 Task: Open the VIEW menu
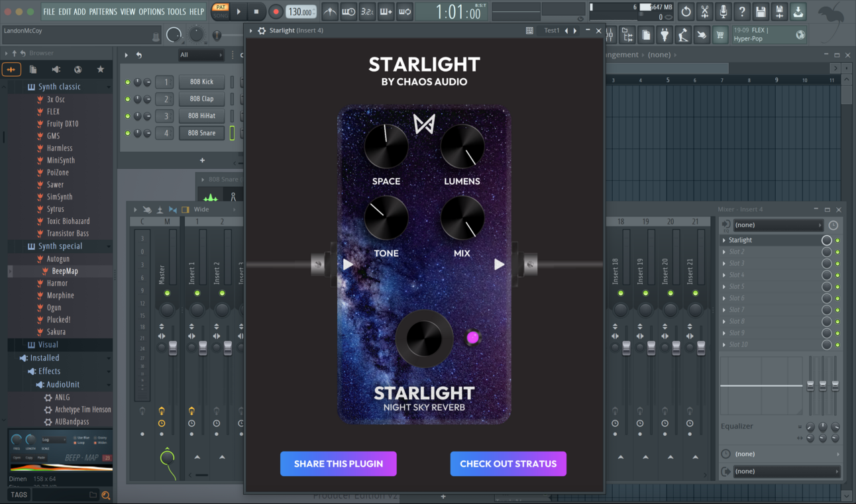128,12
